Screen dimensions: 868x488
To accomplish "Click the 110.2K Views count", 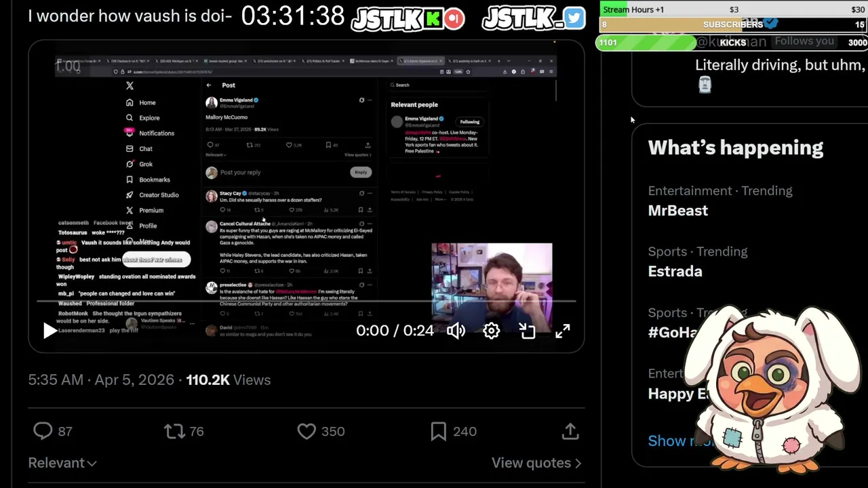I will [229, 380].
